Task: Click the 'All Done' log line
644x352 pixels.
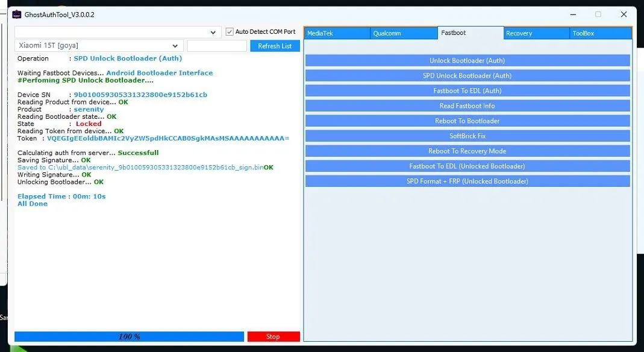Action: 33,204
